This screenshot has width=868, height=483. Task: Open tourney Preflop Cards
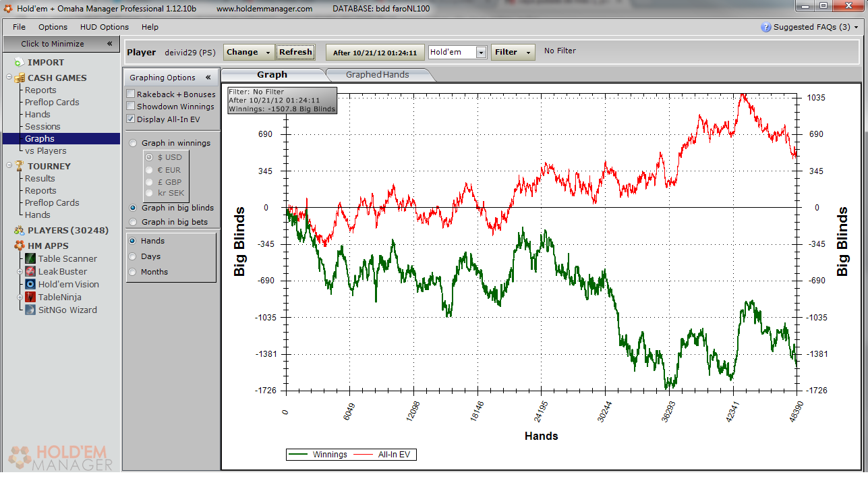coord(52,202)
